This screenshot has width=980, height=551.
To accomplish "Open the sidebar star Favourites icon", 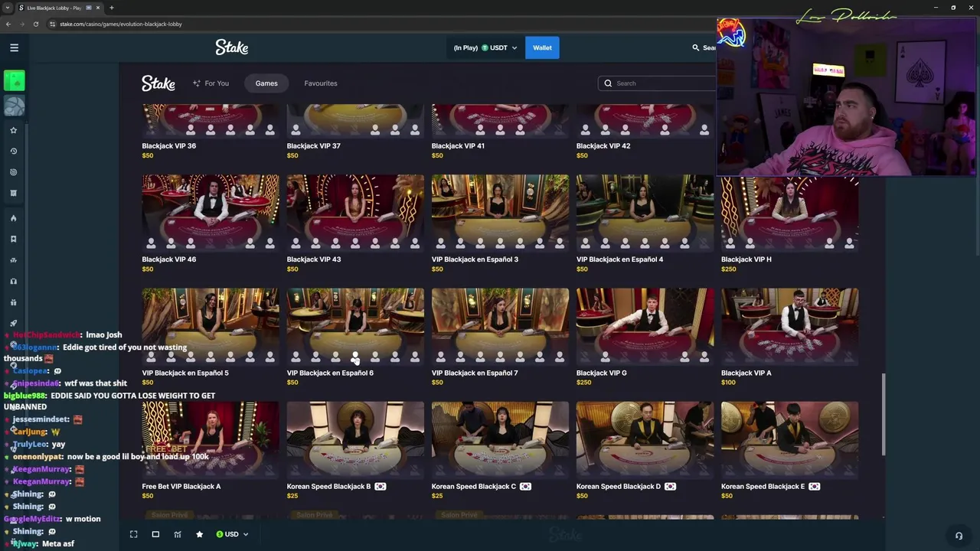I will (13, 131).
